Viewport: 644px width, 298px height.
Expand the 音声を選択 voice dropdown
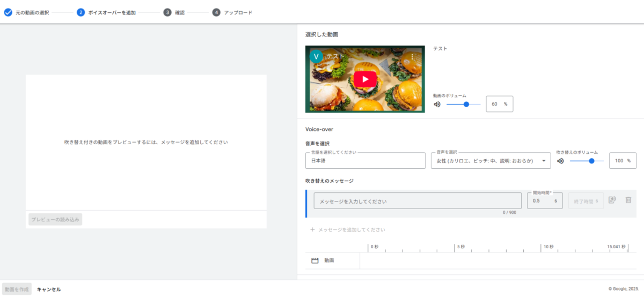click(544, 161)
